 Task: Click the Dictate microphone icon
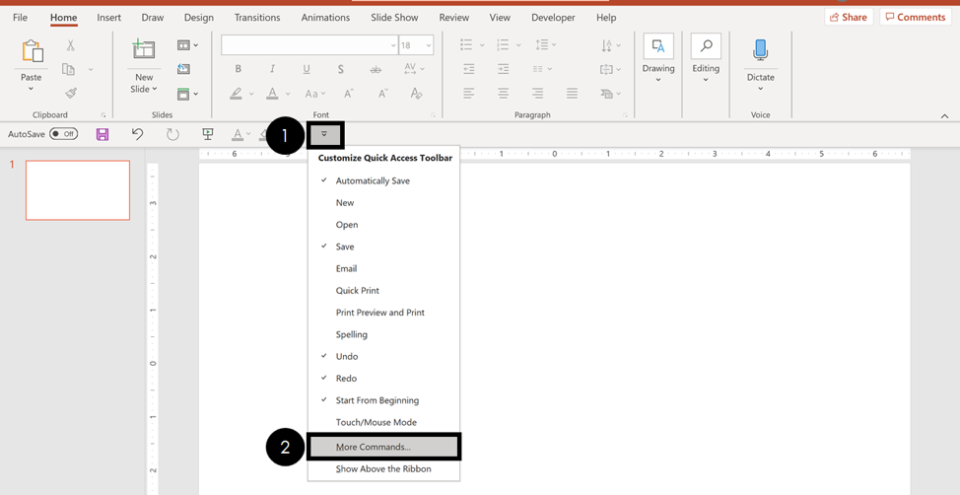click(x=760, y=50)
